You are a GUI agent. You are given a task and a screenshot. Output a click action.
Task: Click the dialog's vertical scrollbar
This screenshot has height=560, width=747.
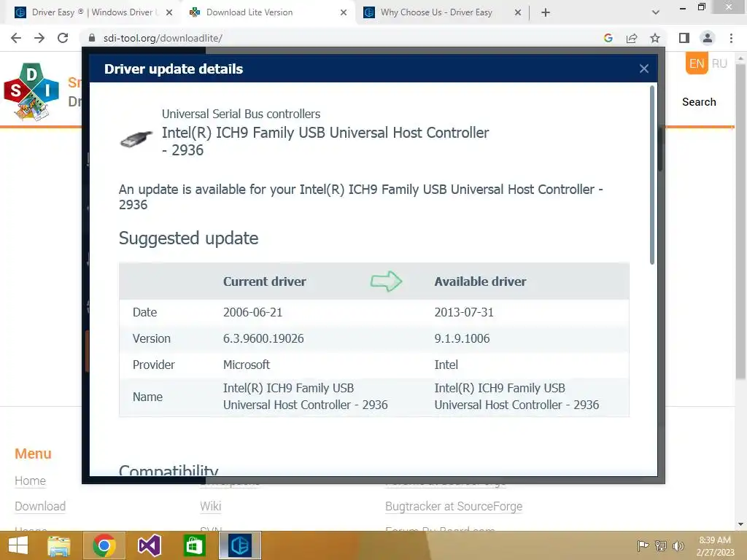(651, 174)
